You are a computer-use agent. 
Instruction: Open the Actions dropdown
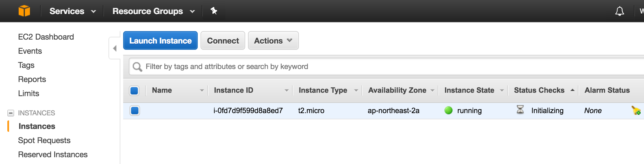click(x=273, y=40)
